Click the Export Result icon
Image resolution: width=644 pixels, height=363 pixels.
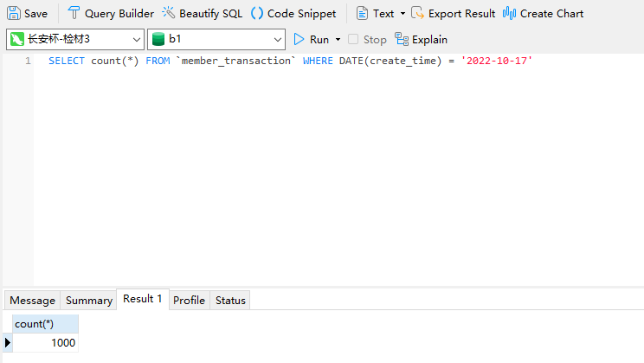click(x=418, y=14)
